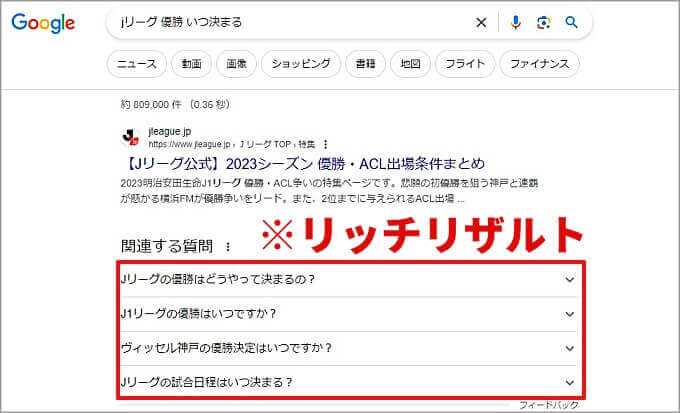Viewport: 680px width, 413px height.
Task: Start voice search with microphone icon
Action: click(x=515, y=23)
